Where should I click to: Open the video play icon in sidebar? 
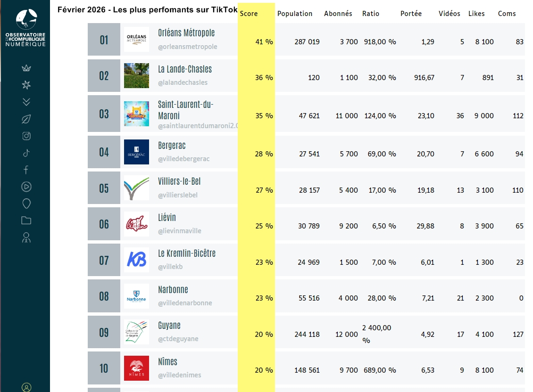(26, 187)
